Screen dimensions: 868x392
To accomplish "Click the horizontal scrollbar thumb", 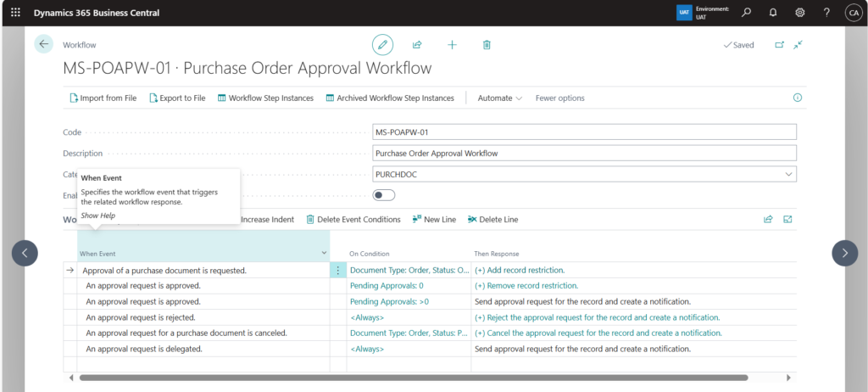I will 414,378.
